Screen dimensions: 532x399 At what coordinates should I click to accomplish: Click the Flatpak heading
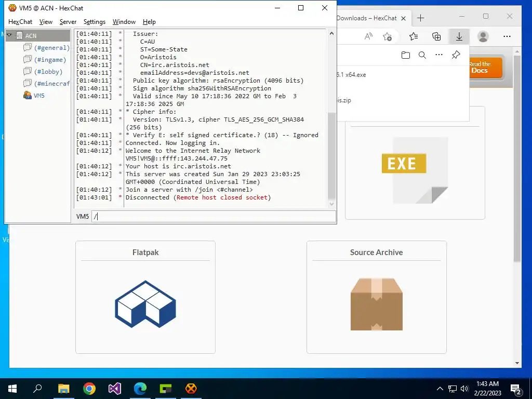point(145,252)
